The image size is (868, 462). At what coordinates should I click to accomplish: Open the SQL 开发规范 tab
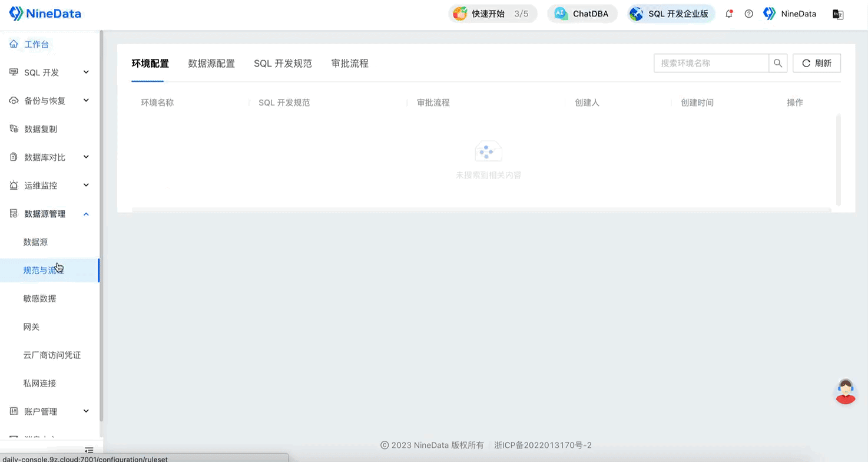[x=283, y=64]
